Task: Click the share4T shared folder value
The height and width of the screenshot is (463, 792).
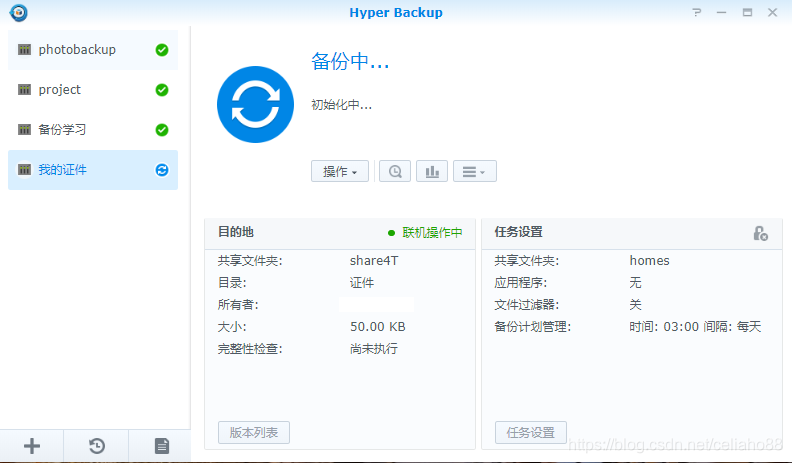Action: point(374,261)
